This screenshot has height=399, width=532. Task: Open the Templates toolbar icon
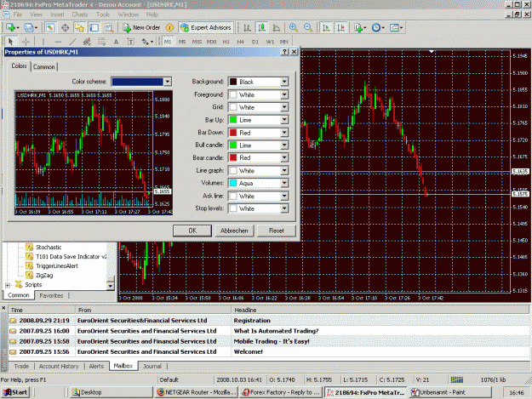pyautogui.click(x=396, y=28)
